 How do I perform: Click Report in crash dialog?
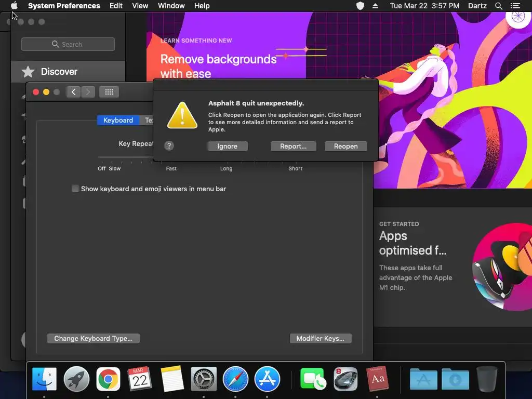point(293,146)
